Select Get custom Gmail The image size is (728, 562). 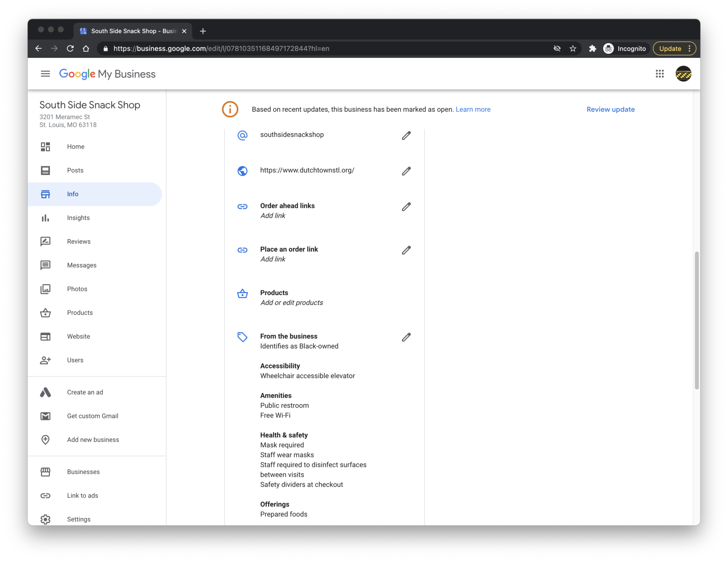(x=95, y=416)
